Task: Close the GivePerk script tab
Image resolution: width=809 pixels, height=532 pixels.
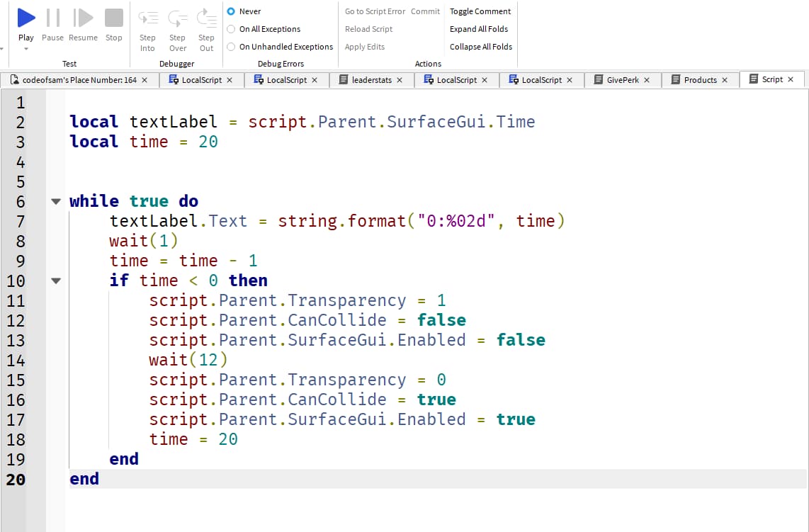Action: point(647,80)
